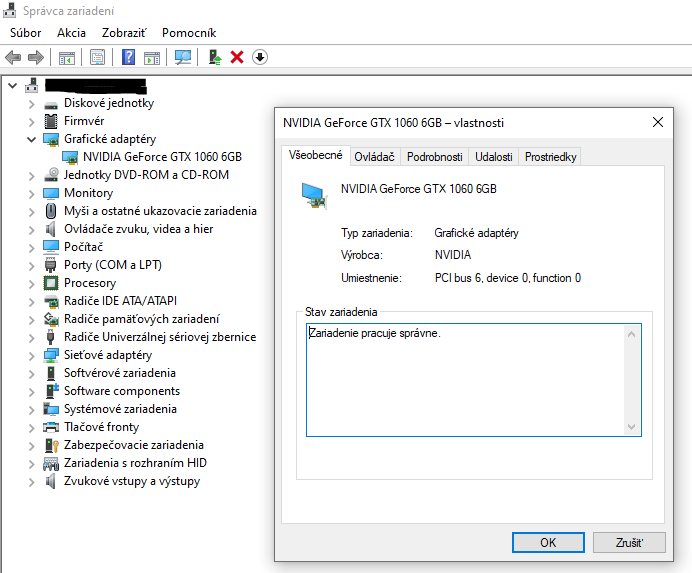This screenshot has width=692, height=573.
Task: Click the Monitory monitor icon
Action: (51, 193)
